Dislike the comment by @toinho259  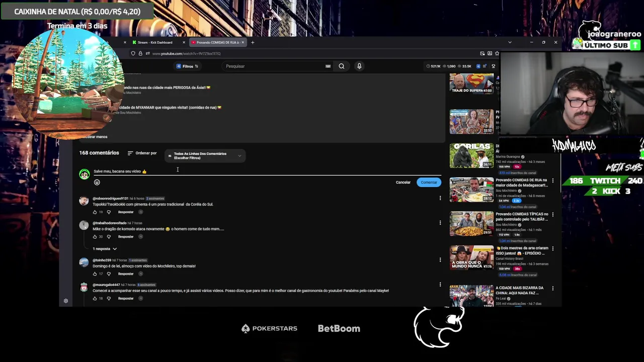pyautogui.click(x=109, y=274)
